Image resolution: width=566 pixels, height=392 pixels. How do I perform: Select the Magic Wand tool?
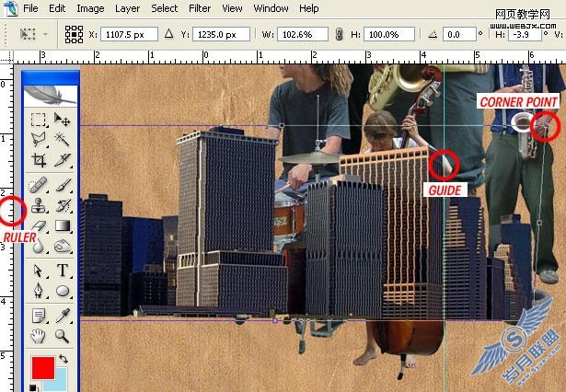(62, 139)
